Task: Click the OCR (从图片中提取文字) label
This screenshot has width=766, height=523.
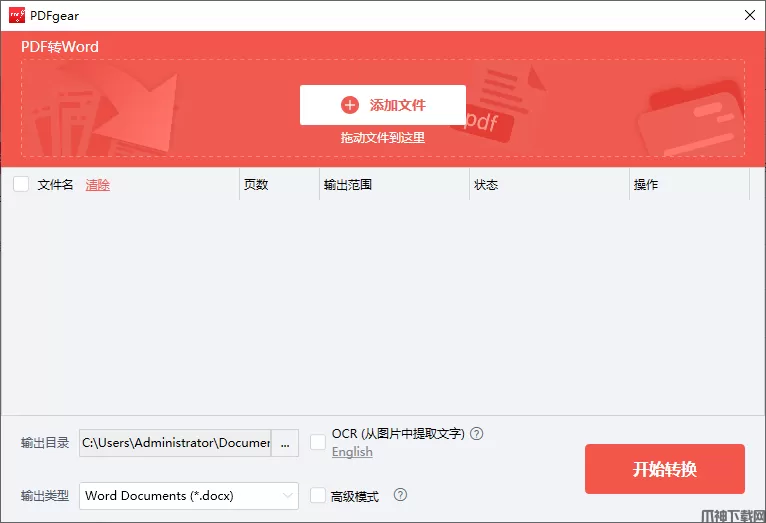Action: coord(398,434)
